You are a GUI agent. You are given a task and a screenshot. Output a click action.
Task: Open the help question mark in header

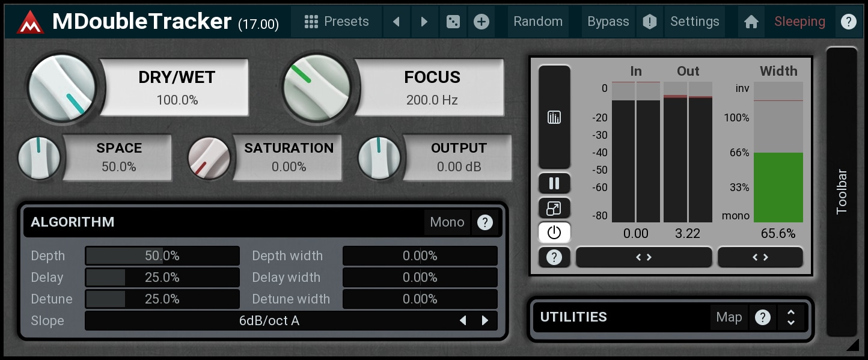coord(848,22)
